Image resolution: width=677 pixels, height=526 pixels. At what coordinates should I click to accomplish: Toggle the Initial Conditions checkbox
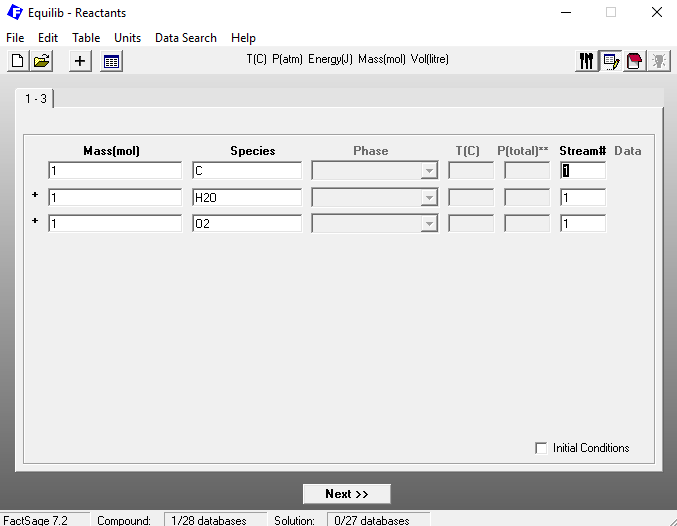pyautogui.click(x=541, y=448)
